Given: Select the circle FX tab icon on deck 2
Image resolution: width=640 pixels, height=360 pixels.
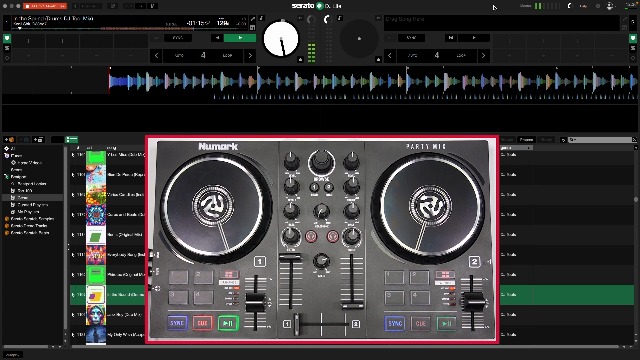Looking at the screenshot, I should click(633, 58).
